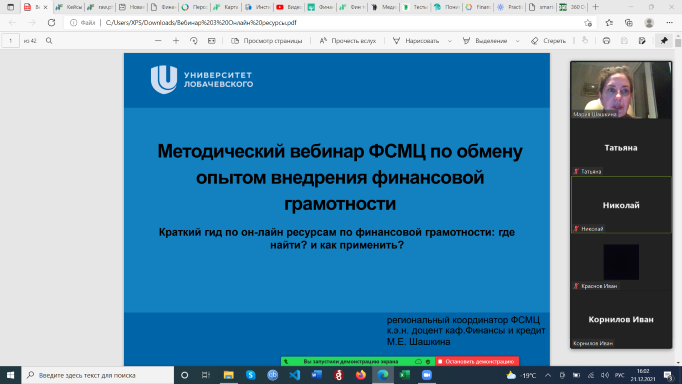This screenshot has width=682, height=384.
Task: Print the PDF document
Action: click(x=606, y=40)
